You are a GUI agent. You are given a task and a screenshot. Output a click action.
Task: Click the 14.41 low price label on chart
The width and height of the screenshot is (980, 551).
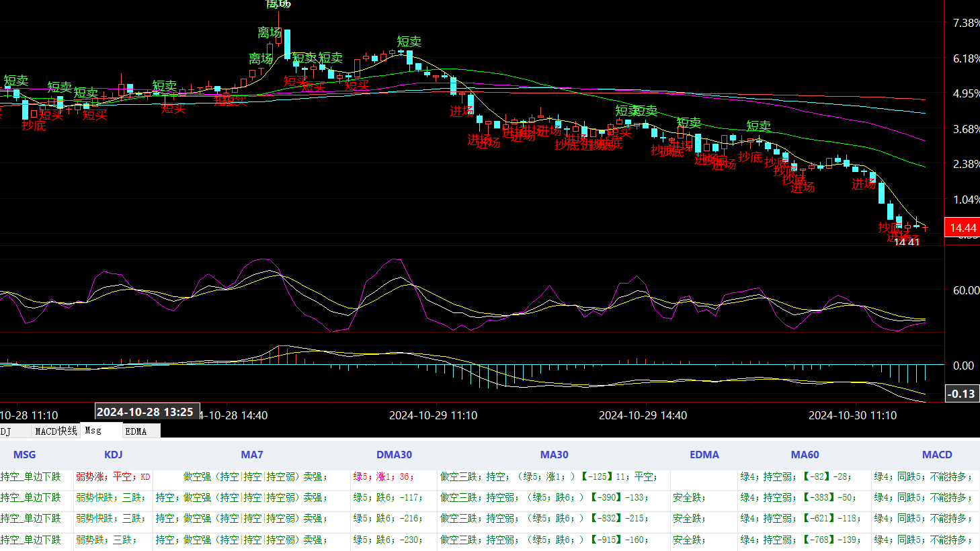tap(907, 242)
